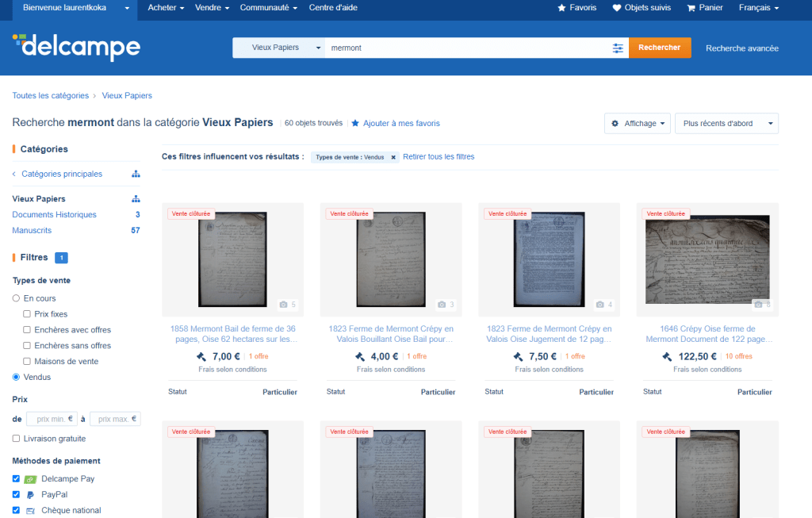Uncheck the PayPal payment method

click(x=16, y=494)
